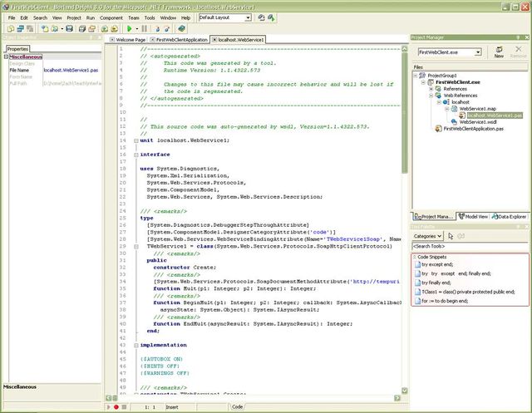
Task: Select the Properties tab in Object Inspector
Action: 17,49
